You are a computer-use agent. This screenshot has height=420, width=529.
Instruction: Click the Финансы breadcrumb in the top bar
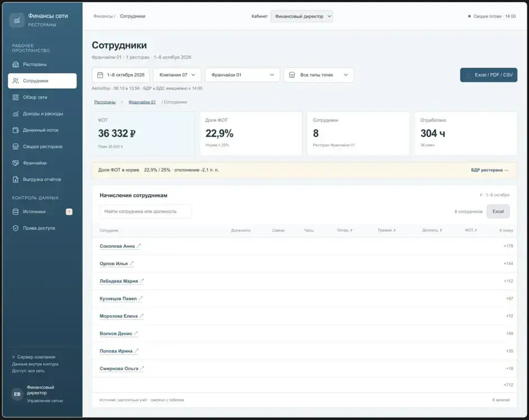(x=102, y=16)
